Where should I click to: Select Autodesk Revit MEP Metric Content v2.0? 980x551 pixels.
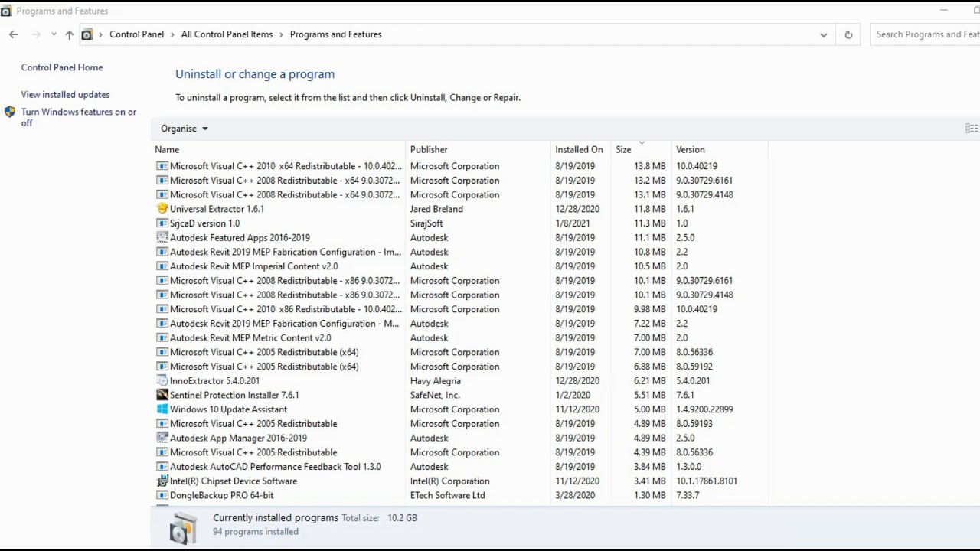250,338
